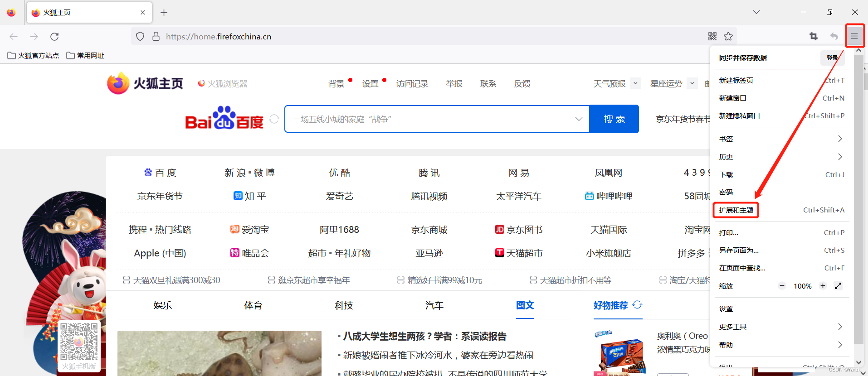This screenshot has width=868, height=376.
Task: Expand the 历史 submenu
Action: pyautogui.click(x=781, y=157)
